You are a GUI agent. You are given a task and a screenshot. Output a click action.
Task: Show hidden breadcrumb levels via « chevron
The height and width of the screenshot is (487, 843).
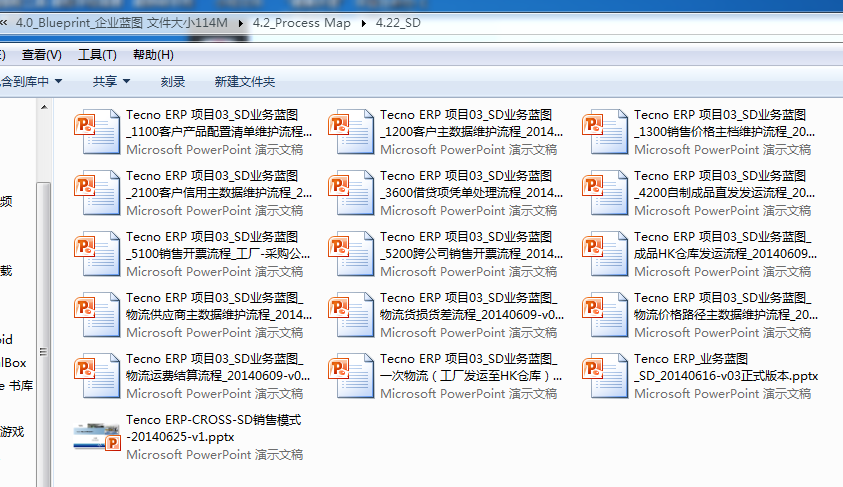pos(4,23)
